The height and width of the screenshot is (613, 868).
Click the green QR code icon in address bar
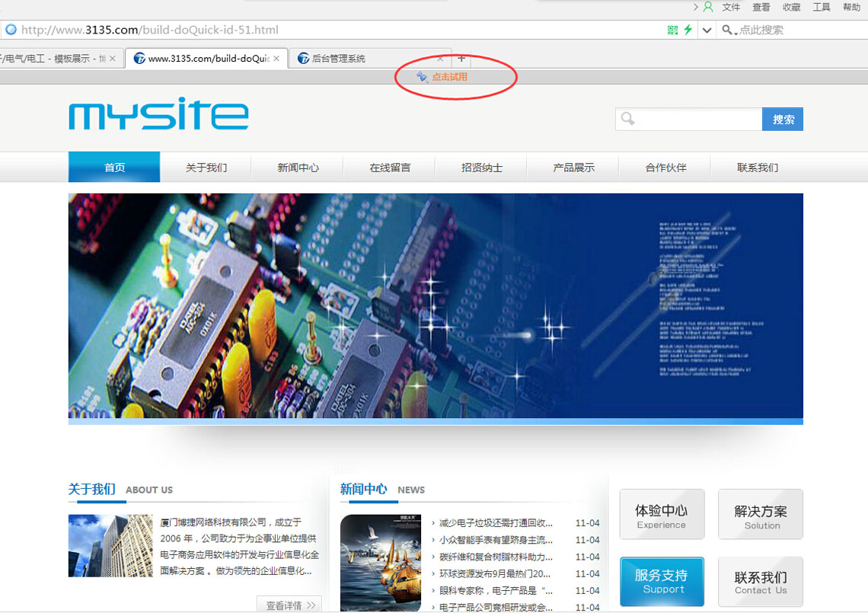672,30
